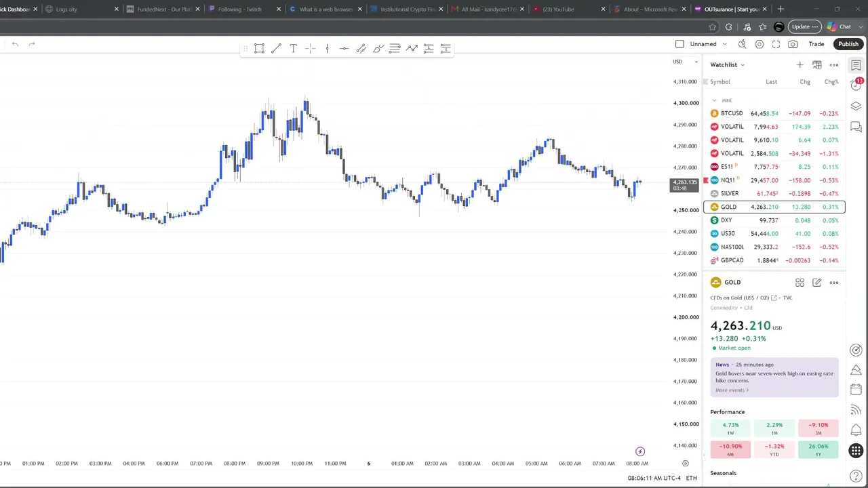The height and width of the screenshot is (488, 868).
Task: Toggle ETH extended hours session
Action: pos(691,478)
